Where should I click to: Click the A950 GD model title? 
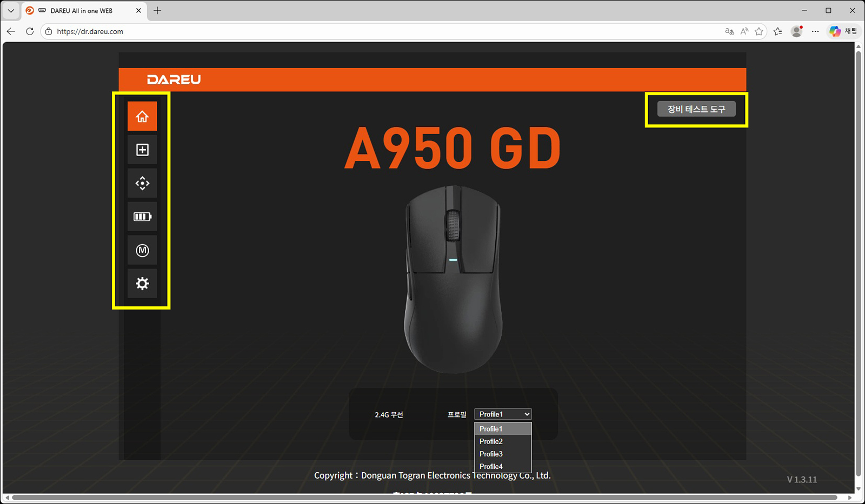click(x=453, y=147)
